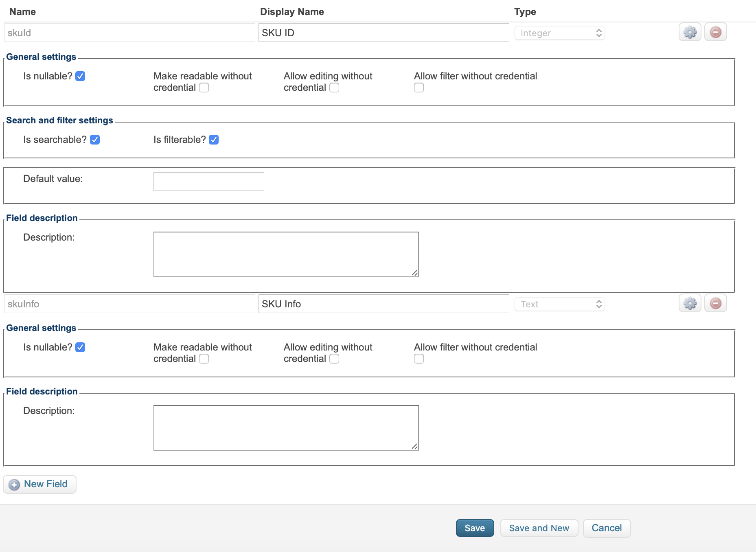Remove the skuId field with red minus icon
Screen dimensions: 756x552
tap(715, 32)
